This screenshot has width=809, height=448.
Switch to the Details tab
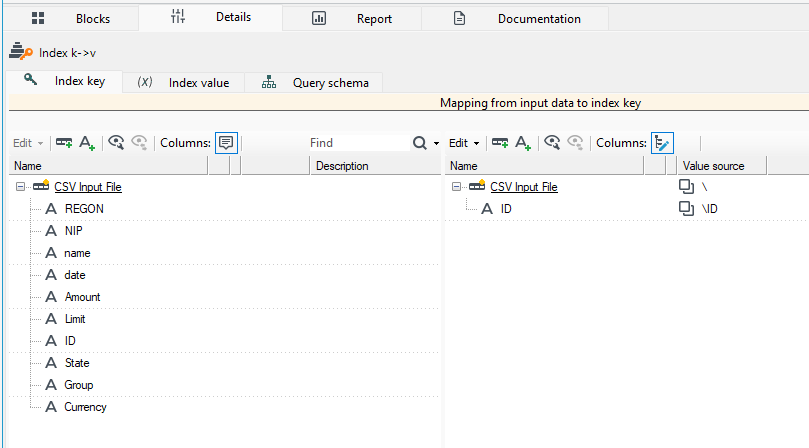(x=211, y=18)
